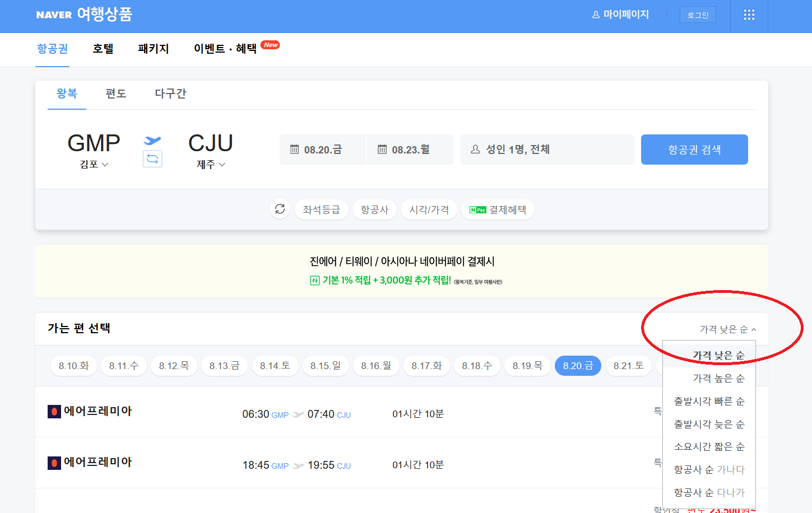Open the 좌석등급 filter
Viewport: 812px width, 513px height.
click(x=322, y=210)
